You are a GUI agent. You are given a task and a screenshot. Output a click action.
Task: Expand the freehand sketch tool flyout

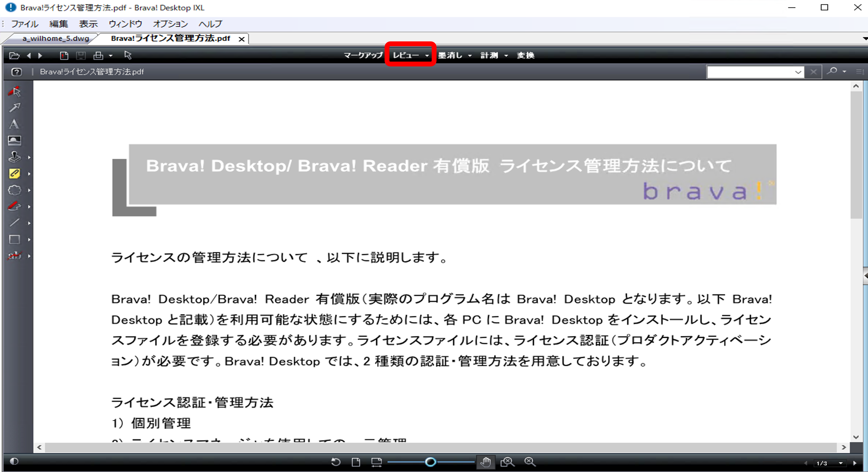tap(29, 207)
